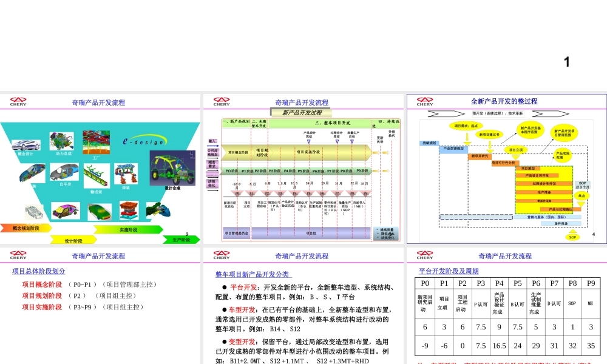This screenshot has height=364, width=607.
Task: Click the table cell with value -9
Action: click(425, 346)
